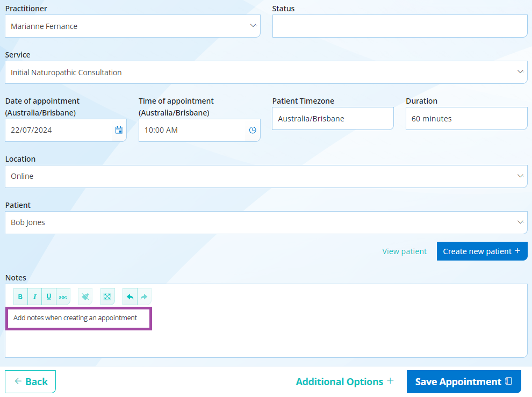Click the date field 22/07/2024

[66, 131]
